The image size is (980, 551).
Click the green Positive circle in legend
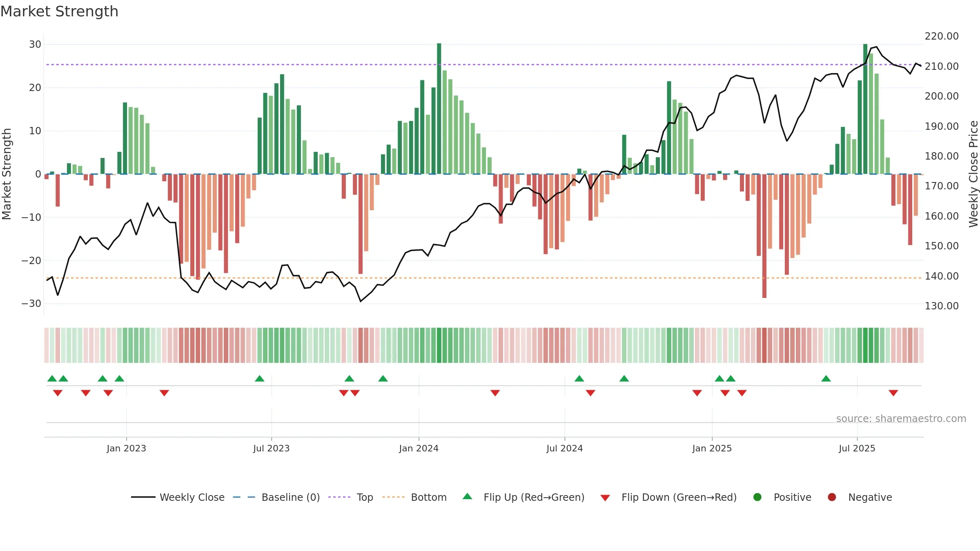click(x=757, y=497)
